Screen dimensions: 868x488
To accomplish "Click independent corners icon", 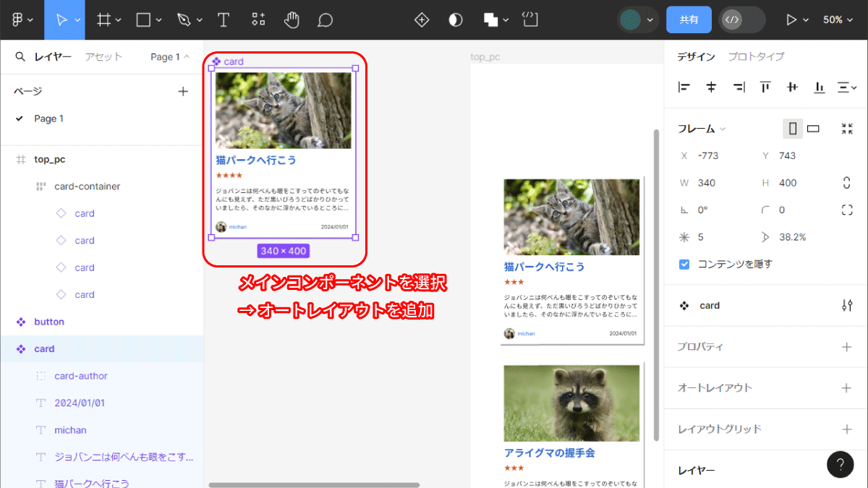I will (x=847, y=210).
